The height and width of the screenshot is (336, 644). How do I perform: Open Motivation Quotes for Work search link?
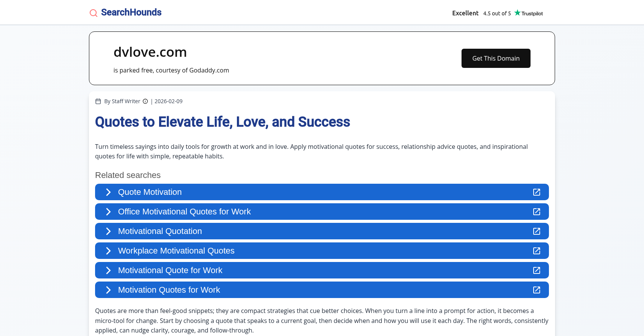(169, 290)
